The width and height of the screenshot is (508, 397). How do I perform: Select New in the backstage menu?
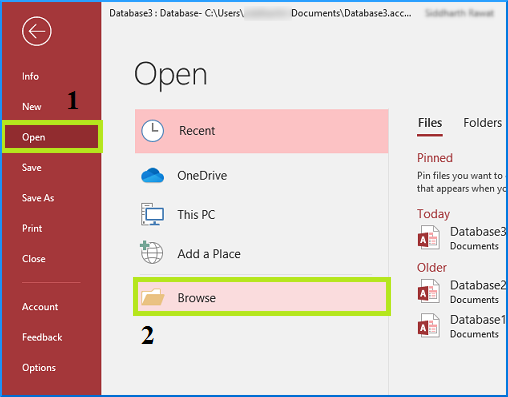click(x=32, y=107)
